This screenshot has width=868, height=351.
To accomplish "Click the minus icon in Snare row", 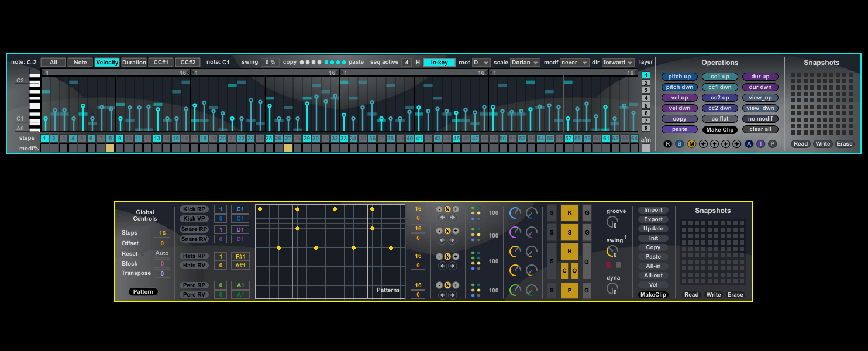I will 439,231.
